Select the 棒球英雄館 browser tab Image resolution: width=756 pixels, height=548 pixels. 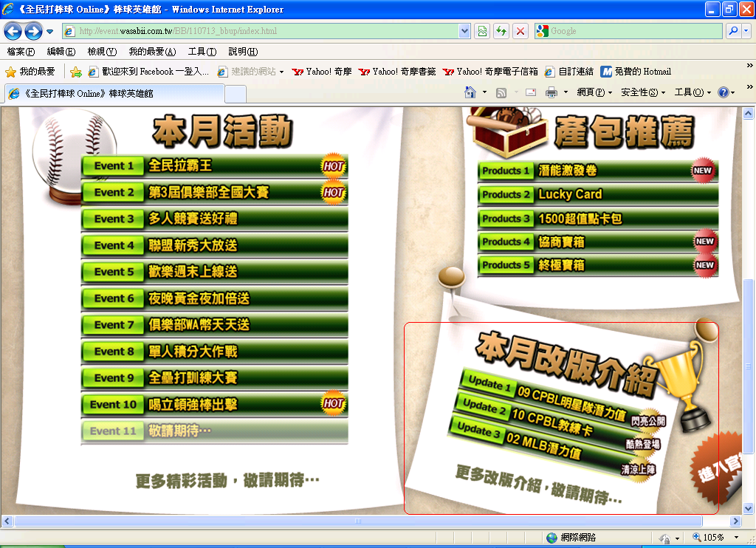click(114, 94)
